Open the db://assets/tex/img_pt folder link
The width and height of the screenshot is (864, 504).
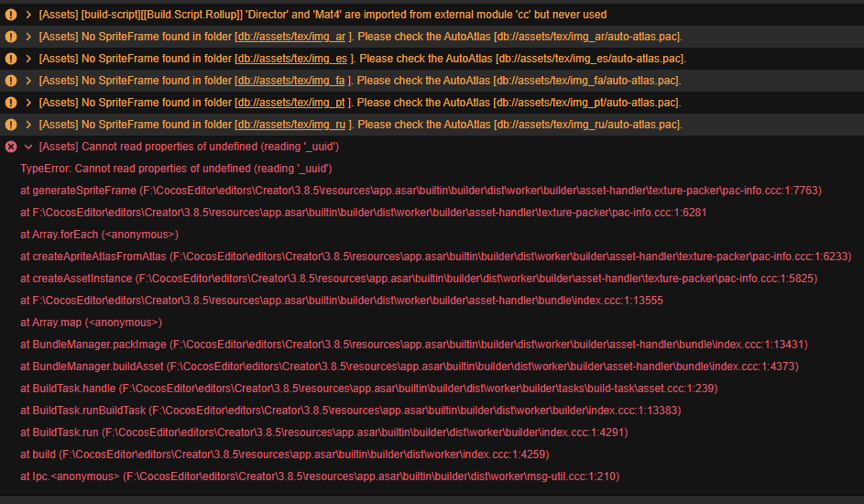[291, 103]
